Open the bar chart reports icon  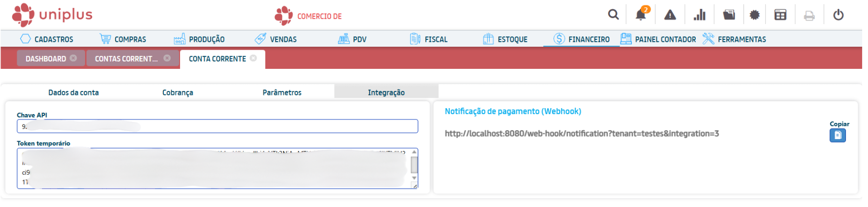(x=699, y=15)
